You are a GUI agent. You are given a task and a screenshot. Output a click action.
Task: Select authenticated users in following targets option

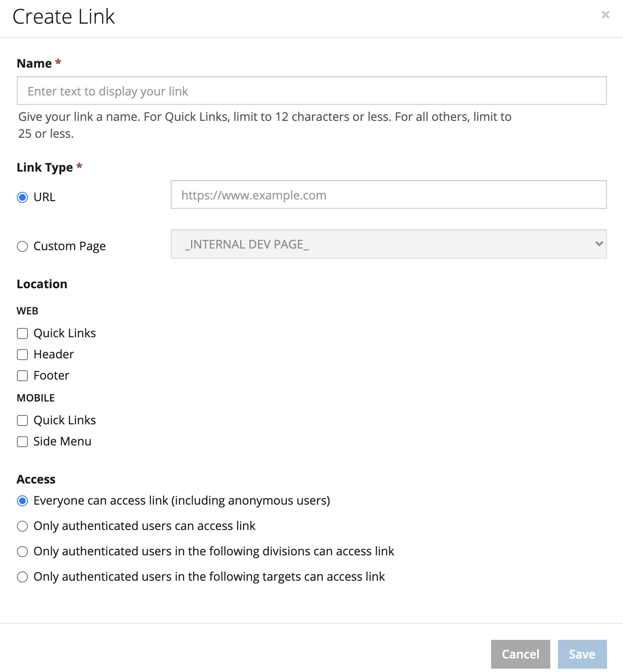[x=22, y=577]
